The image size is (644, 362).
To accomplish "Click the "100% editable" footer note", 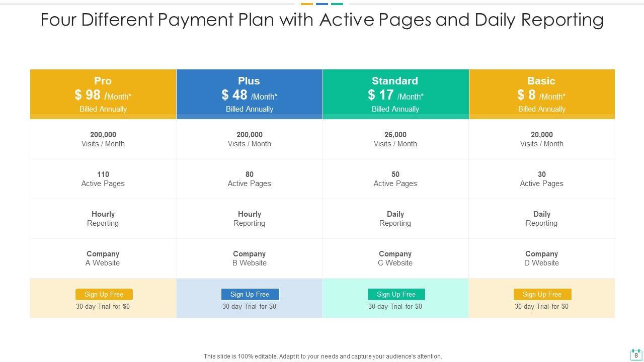I will click(x=323, y=356).
